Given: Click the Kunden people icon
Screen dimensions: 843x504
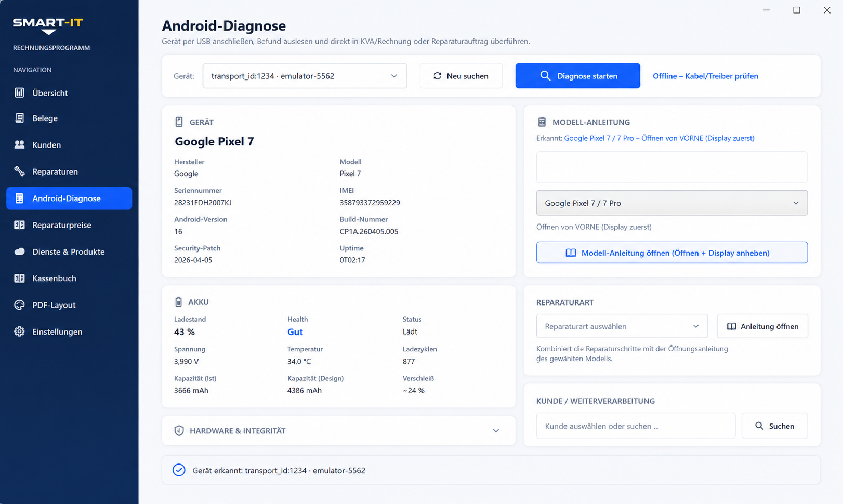Looking at the screenshot, I should (x=19, y=144).
